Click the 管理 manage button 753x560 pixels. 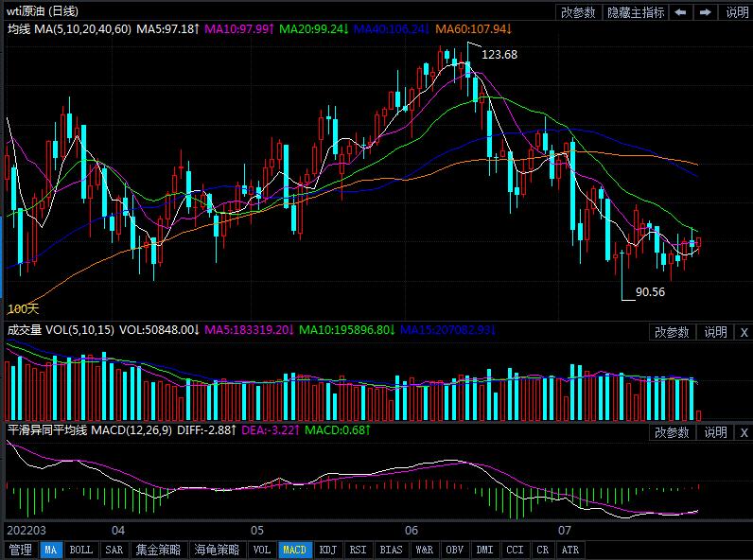pyautogui.click(x=20, y=550)
